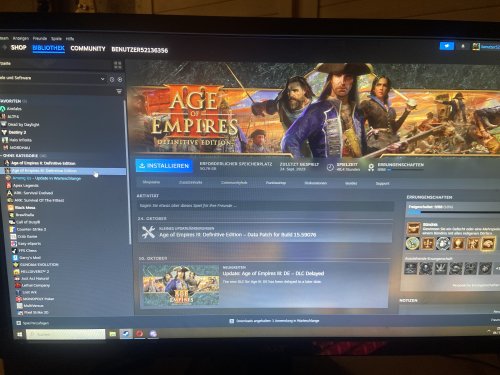Click the Installieren button

[x=164, y=166]
